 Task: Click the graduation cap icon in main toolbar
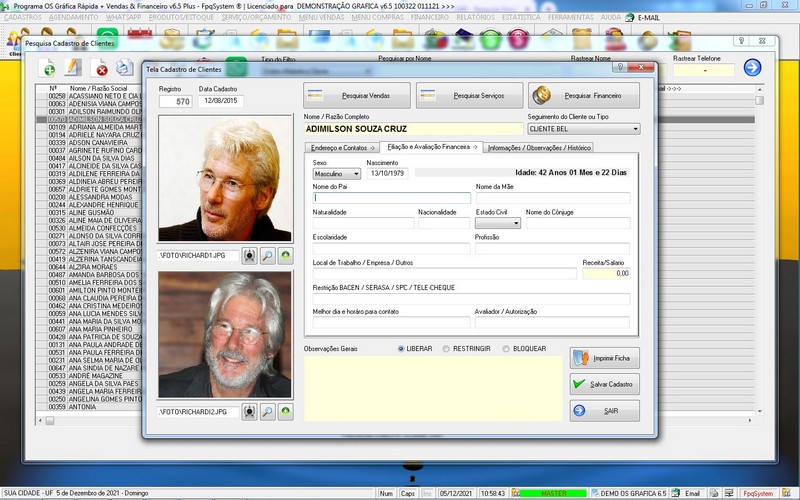tap(464, 39)
